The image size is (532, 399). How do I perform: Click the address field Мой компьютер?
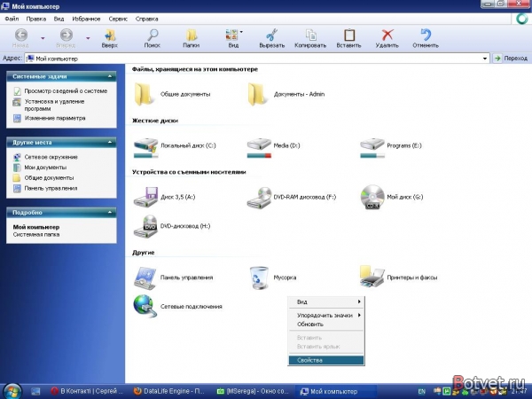(257, 59)
